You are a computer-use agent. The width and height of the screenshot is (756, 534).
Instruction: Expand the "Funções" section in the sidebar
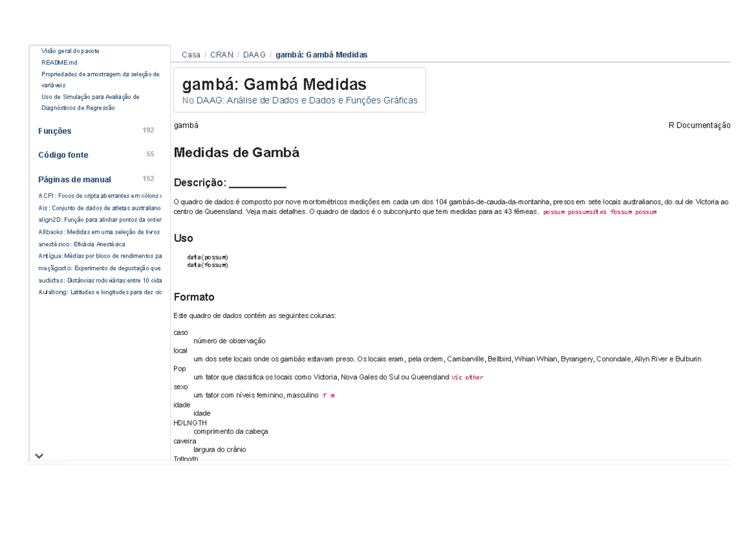point(55,130)
